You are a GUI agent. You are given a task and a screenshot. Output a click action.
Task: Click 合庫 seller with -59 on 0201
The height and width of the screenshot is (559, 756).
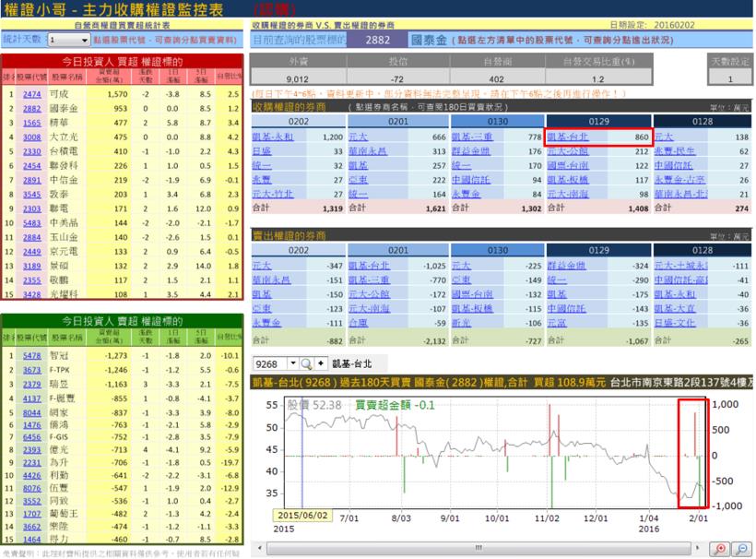tap(359, 323)
